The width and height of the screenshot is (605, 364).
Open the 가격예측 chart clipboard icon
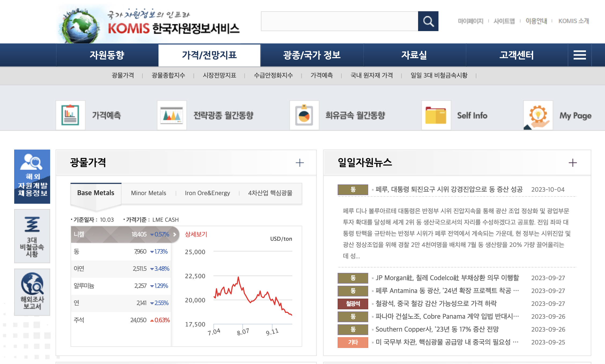(70, 115)
